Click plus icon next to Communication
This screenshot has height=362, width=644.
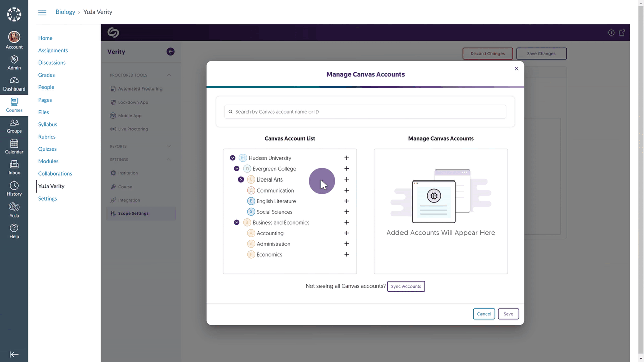pyautogui.click(x=346, y=191)
